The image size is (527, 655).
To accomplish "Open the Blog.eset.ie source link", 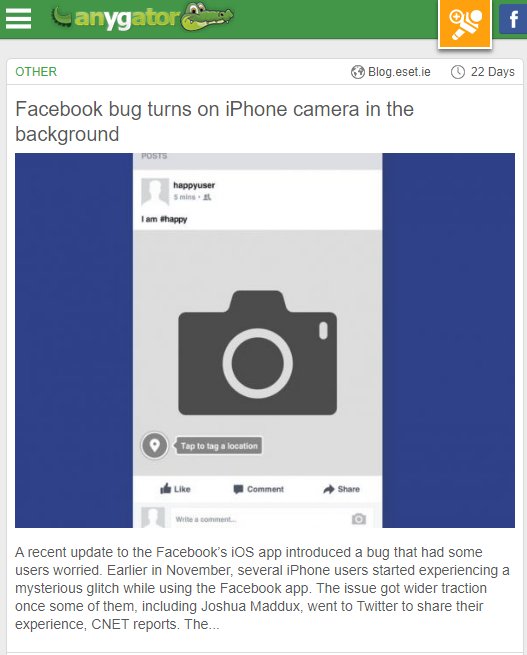I will click(x=399, y=72).
